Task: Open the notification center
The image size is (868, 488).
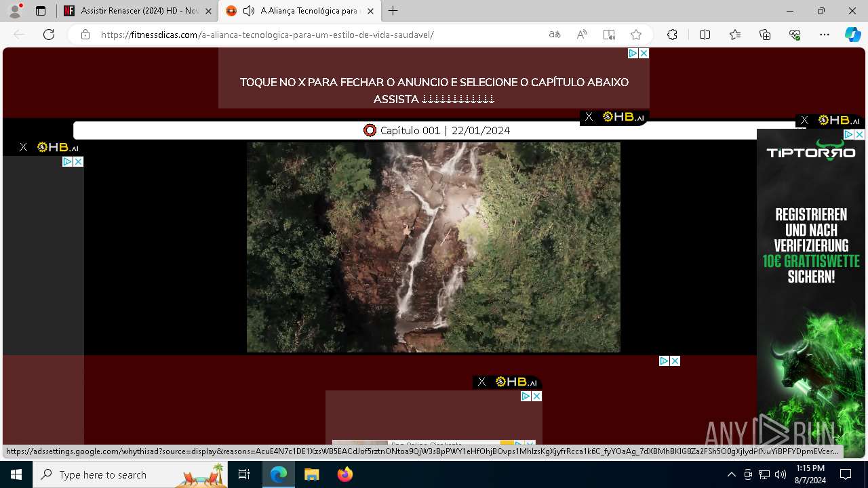Action: (846, 474)
